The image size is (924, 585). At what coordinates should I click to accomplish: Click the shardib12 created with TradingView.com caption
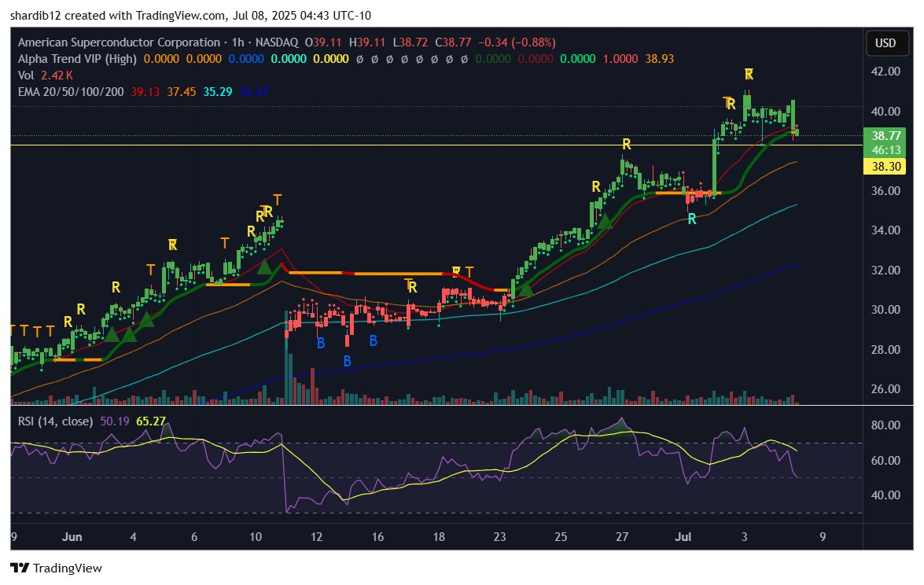click(x=191, y=16)
